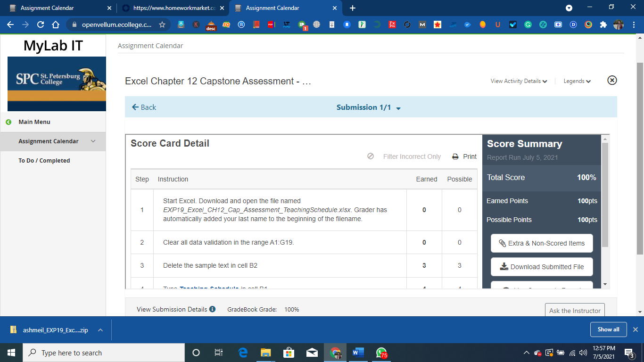
Task: Expand the Assignment Calendar sidebar chevron
Action: point(93,141)
